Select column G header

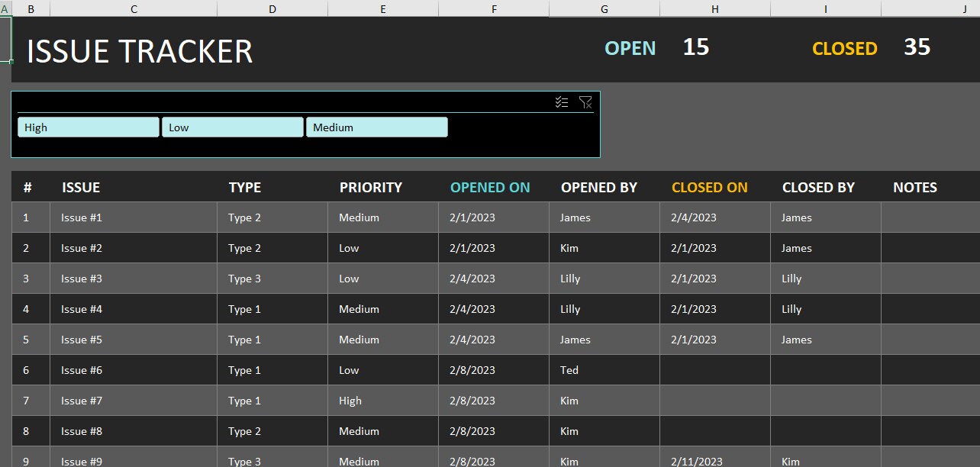(604, 8)
